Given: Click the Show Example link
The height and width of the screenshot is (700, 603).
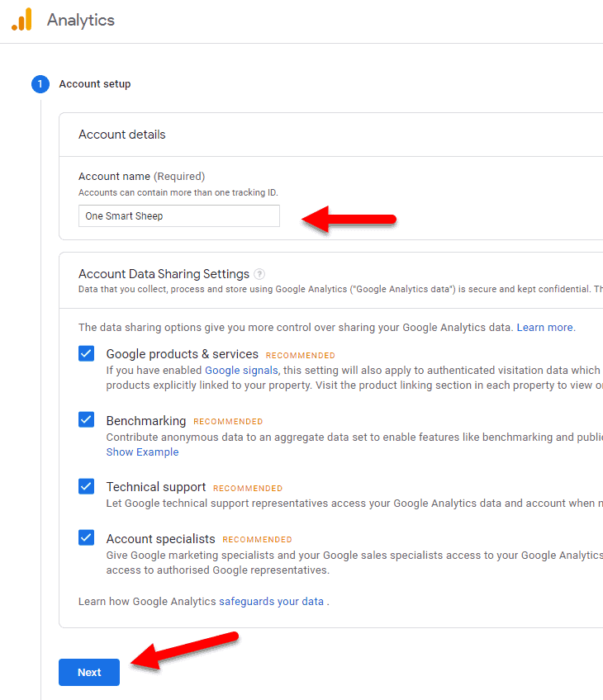Looking at the screenshot, I should click(x=142, y=452).
